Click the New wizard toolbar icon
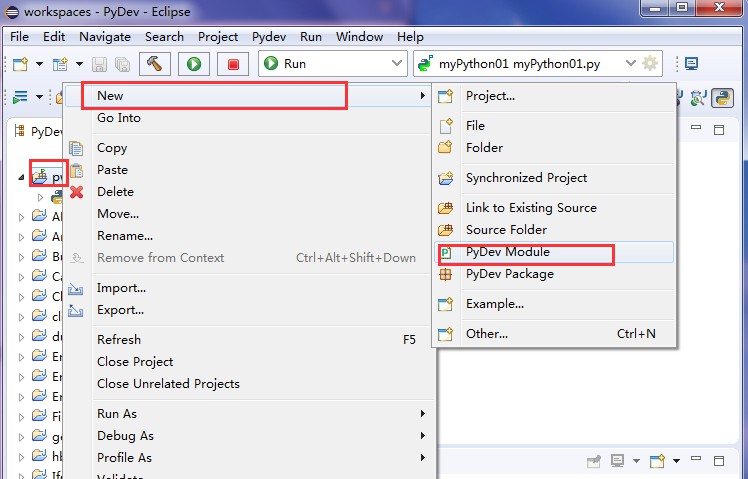The height and width of the screenshot is (479, 748). pyautogui.click(x=20, y=63)
